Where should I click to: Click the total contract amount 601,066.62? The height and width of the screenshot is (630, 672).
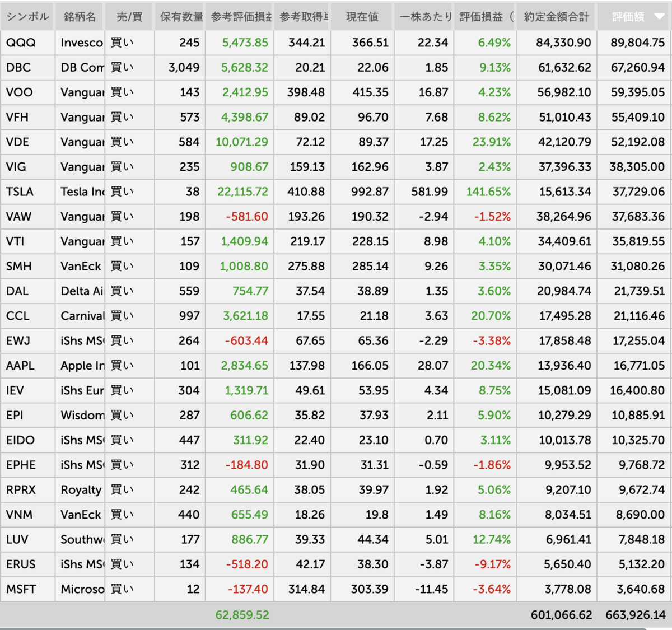tap(562, 615)
